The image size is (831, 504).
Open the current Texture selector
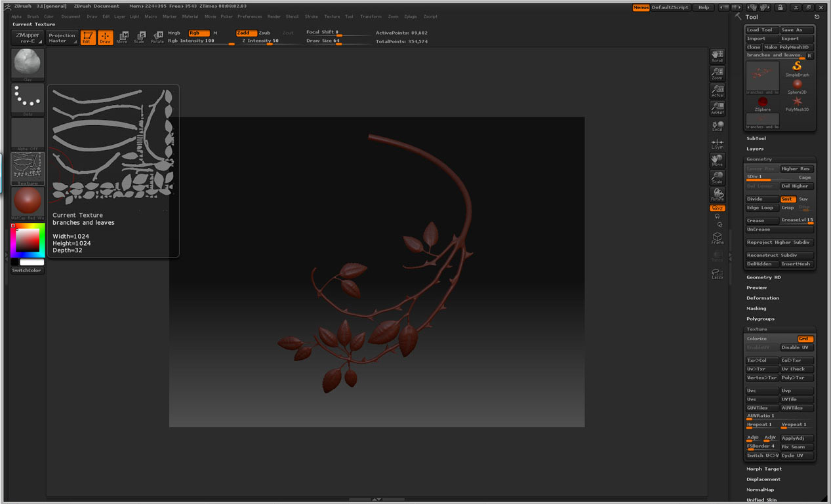(28, 169)
